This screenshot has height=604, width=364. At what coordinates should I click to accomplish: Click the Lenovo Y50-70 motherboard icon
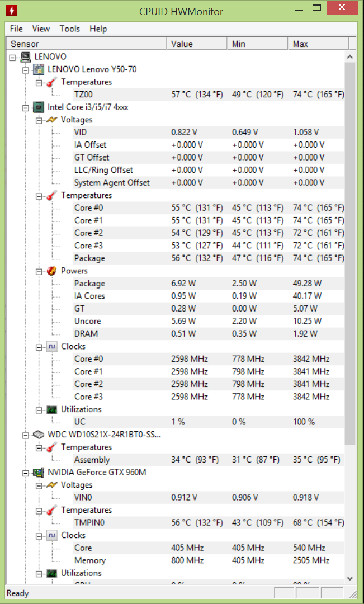(x=38, y=69)
